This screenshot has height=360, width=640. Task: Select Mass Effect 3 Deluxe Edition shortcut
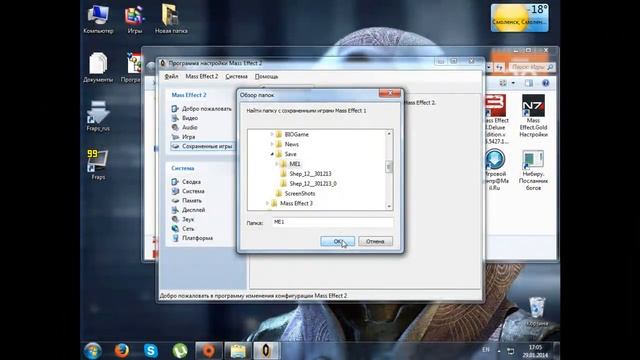pos(496,119)
